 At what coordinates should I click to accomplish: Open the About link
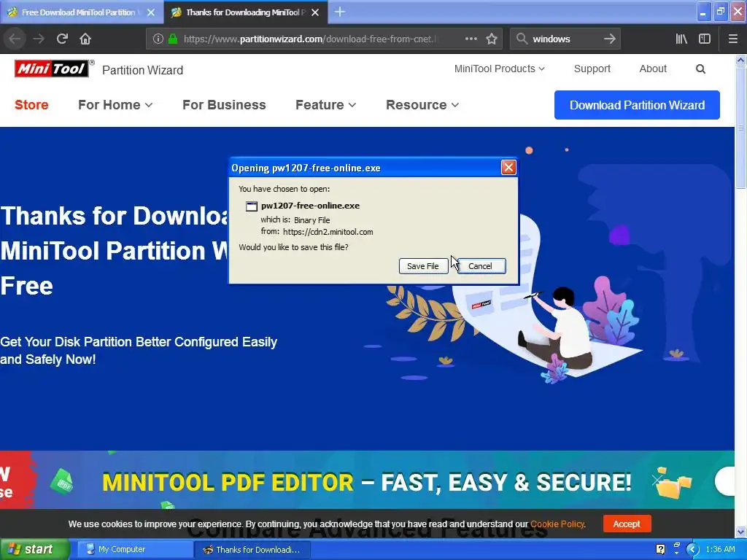pyautogui.click(x=653, y=69)
